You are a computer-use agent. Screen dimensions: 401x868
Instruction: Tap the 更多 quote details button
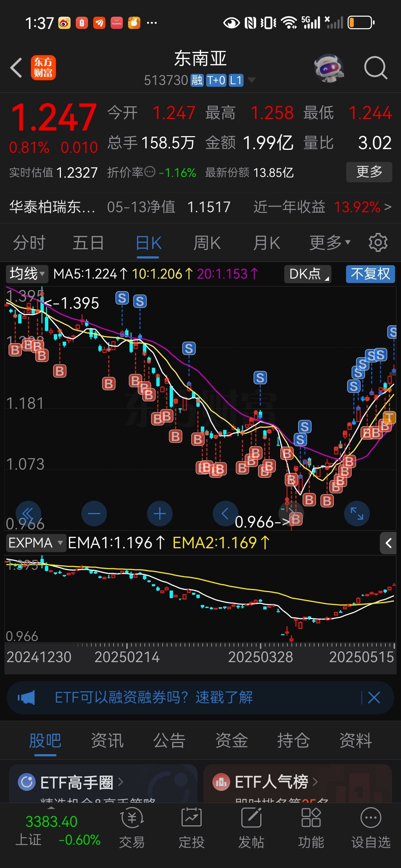[x=369, y=172]
